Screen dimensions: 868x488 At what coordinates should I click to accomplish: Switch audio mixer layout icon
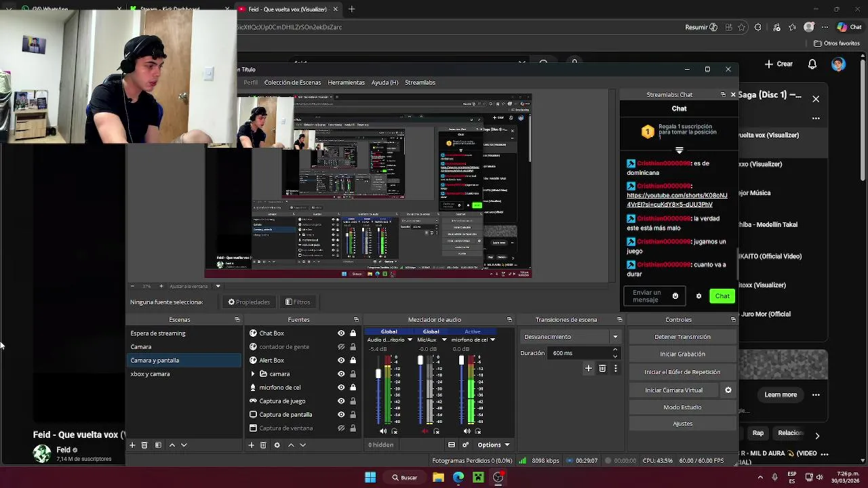click(452, 445)
